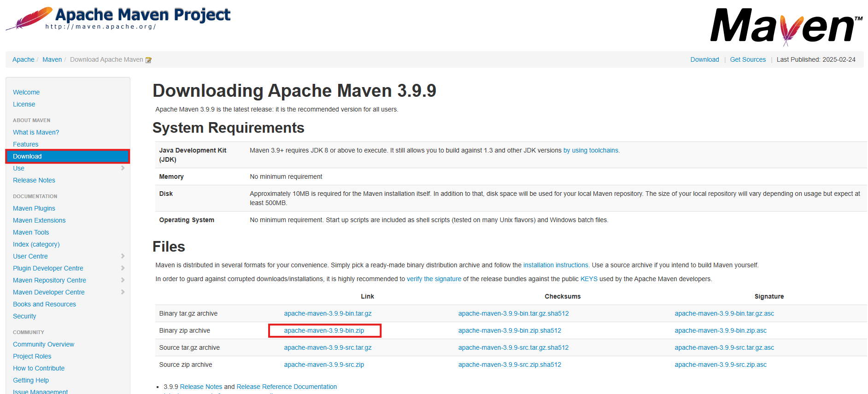Open Maven Repository Centre link
868x394 pixels.
pyautogui.click(x=49, y=280)
